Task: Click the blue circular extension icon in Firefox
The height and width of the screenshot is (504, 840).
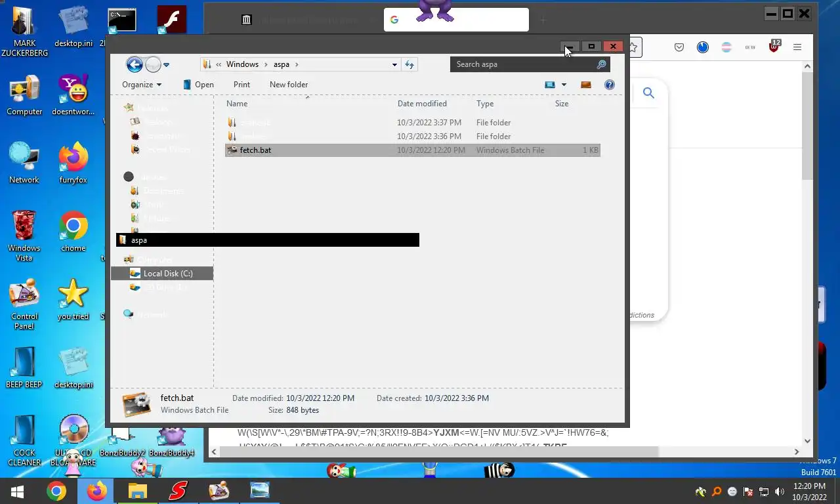Action: (x=703, y=47)
